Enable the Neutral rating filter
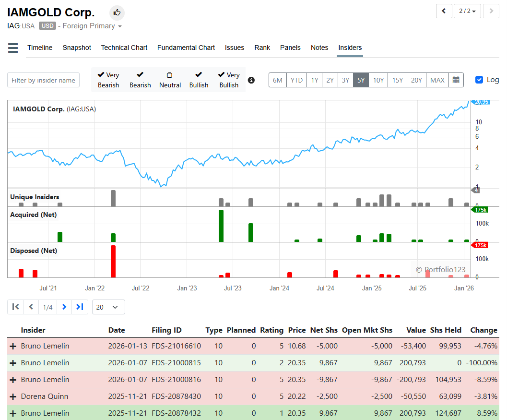Viewport: 507px width, 420px height. [170, 80]
